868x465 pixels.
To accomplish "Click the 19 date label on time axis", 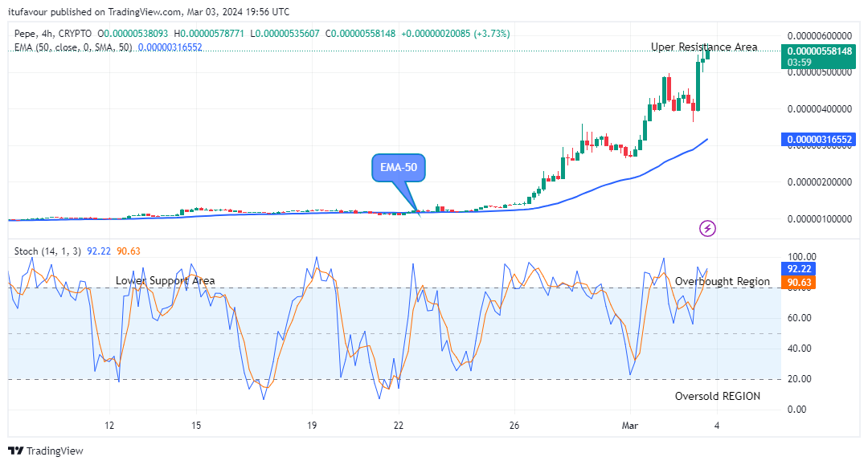I will tap(312, 425).
